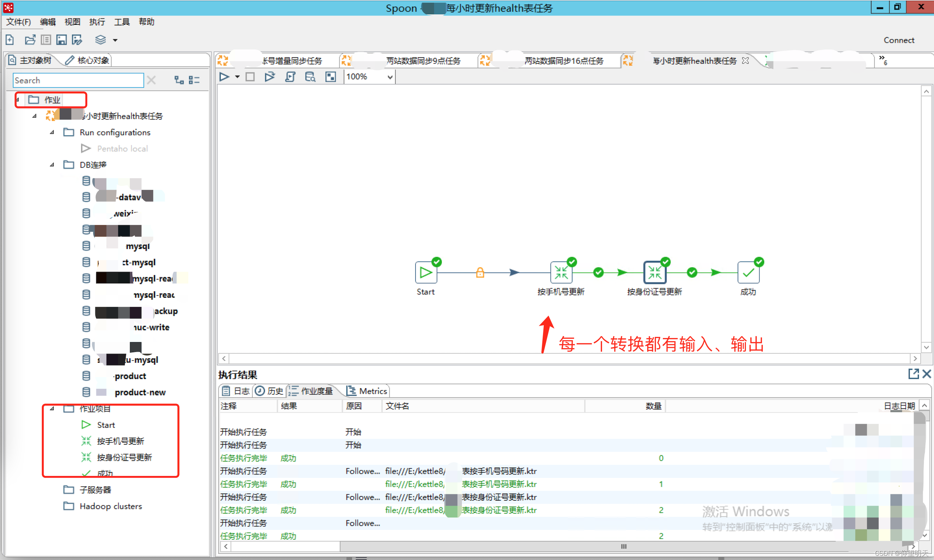Click the Open file toolbar icon

click(x=30, y=40)
